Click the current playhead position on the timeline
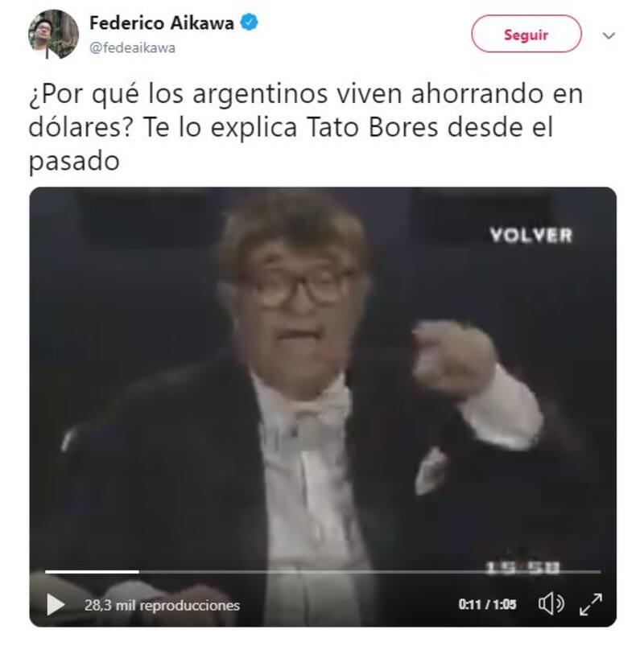644x646 pixels. [x=139, y=572]
